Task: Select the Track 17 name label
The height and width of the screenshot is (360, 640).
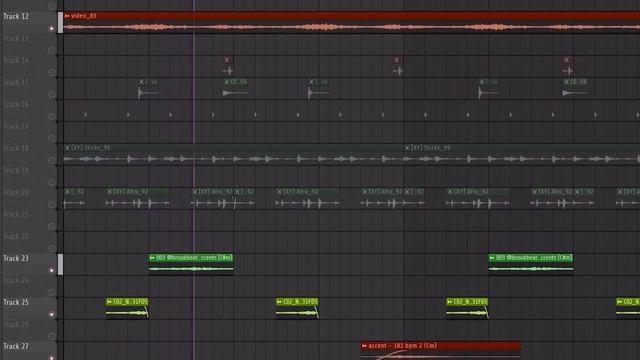Action: [16, 127]
